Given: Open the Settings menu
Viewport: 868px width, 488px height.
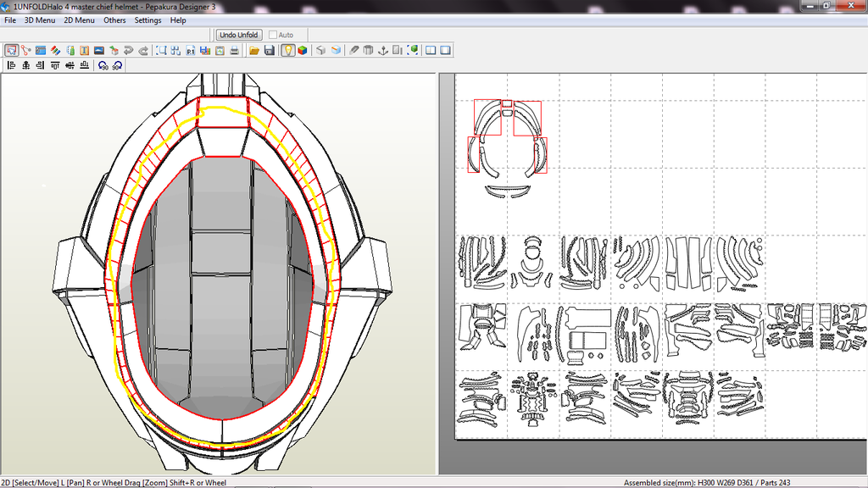Looking at the screenshot, I should click(147, 20).
